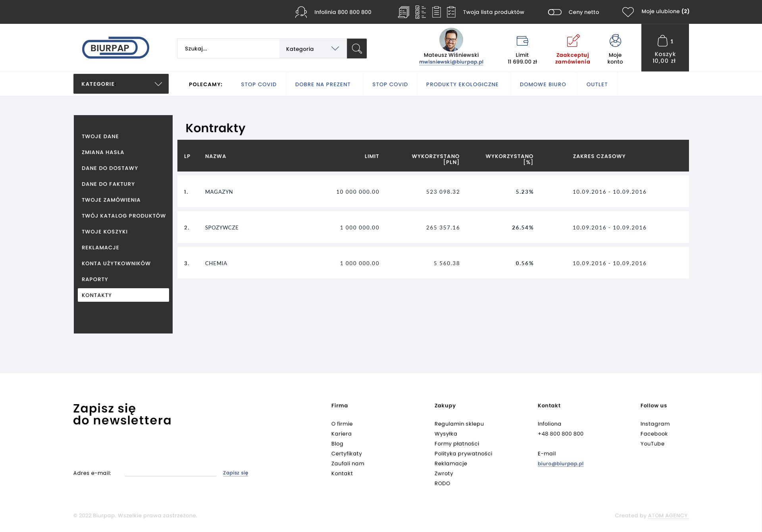Click the heart Moje ulubione icon
The width and height of the screenshot is (762, 532).
pos(627,12)
